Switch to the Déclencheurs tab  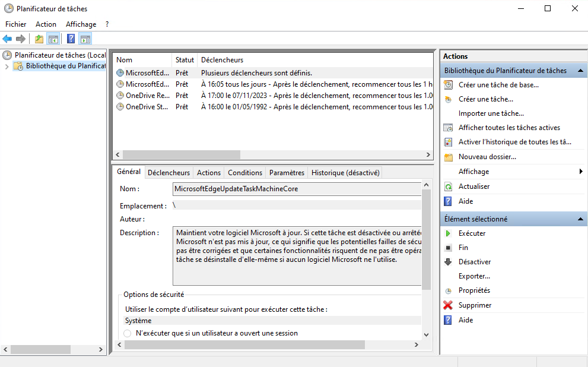[x=169, y=173]
